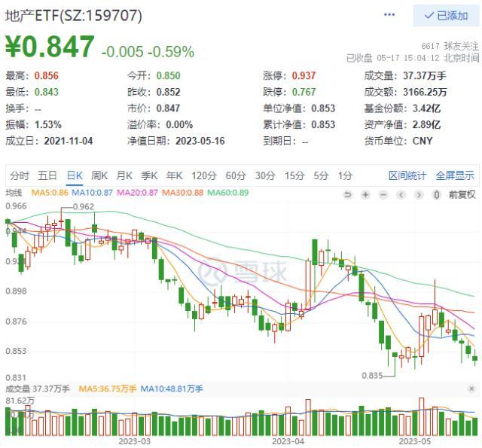Click the 全屏显示 fullscreen link
Viewport: 482px width, 448px height.
click(455, 175)
